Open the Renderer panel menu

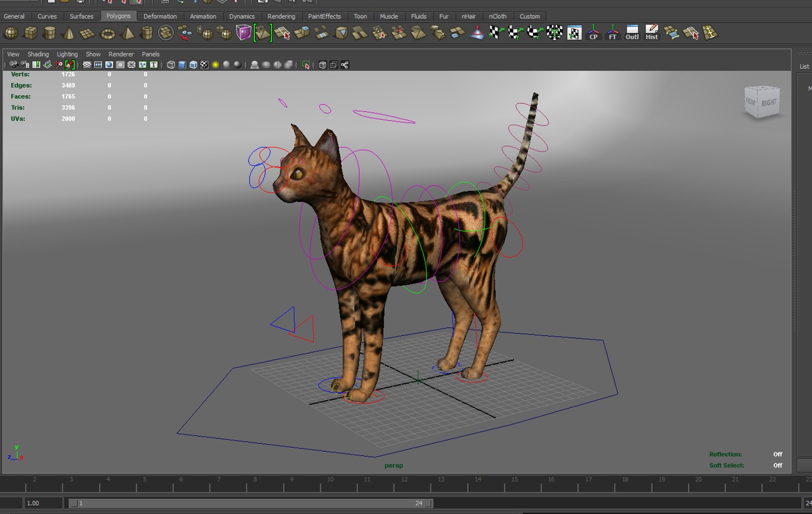(121, 54)
